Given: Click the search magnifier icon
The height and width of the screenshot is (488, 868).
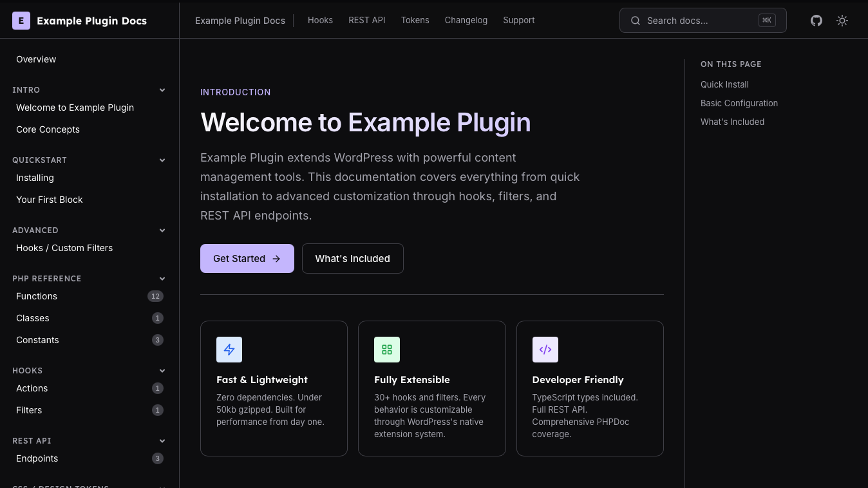Looking at the screenshot, I should 636,21.
